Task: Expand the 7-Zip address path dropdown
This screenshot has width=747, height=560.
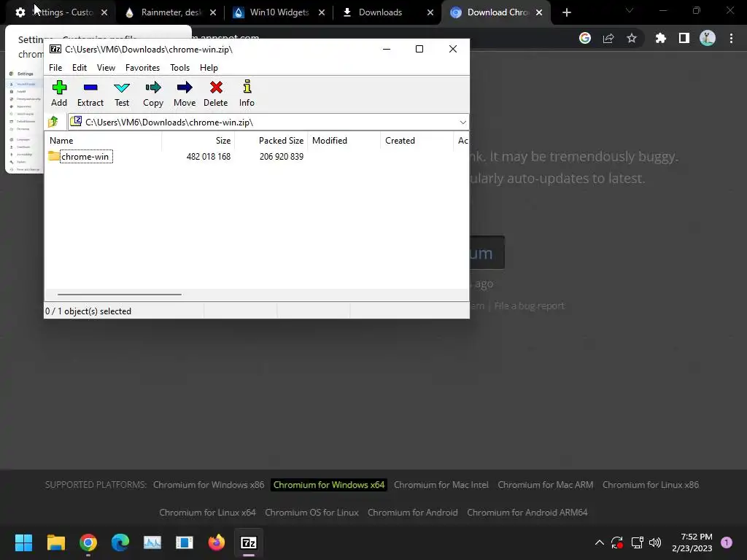Action: tap(462, 122)
